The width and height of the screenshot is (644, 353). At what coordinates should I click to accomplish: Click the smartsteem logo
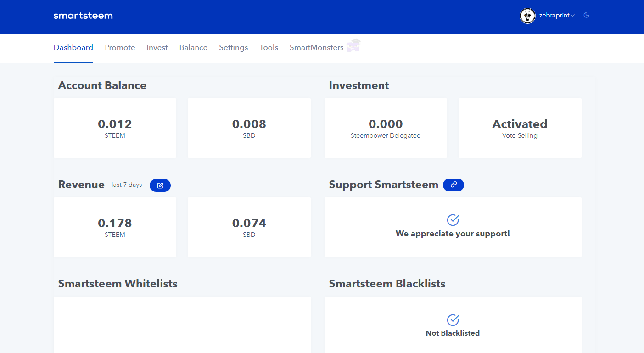[83, 16]
